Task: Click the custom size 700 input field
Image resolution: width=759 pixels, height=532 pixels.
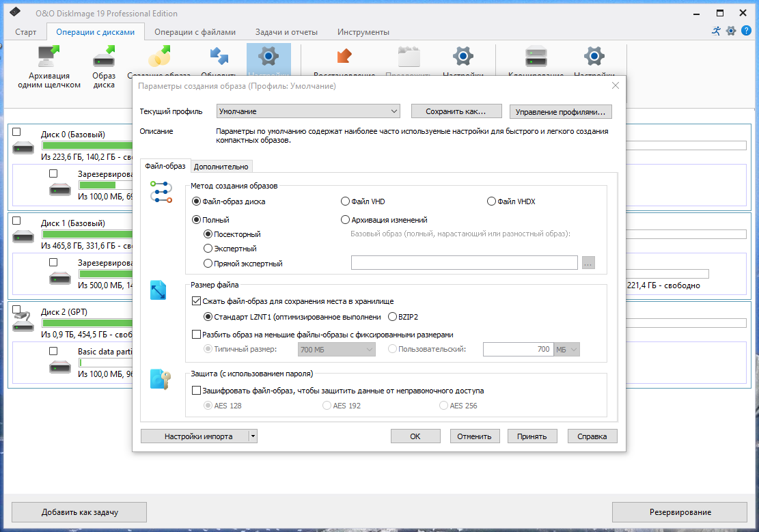Action: point(518,350)
